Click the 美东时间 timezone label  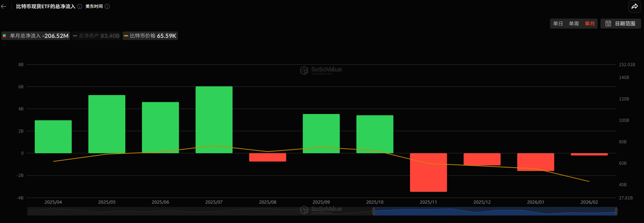[x=94, y=6]
